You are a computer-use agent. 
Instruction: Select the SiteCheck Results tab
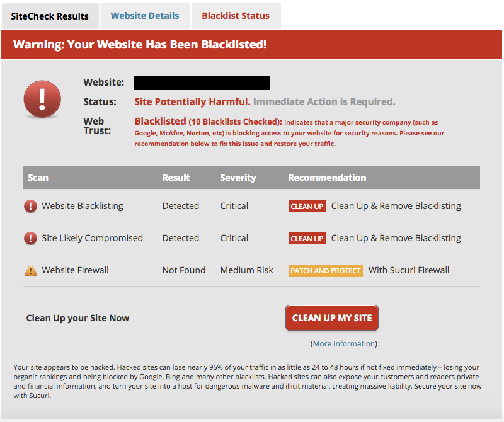(50, 15)
